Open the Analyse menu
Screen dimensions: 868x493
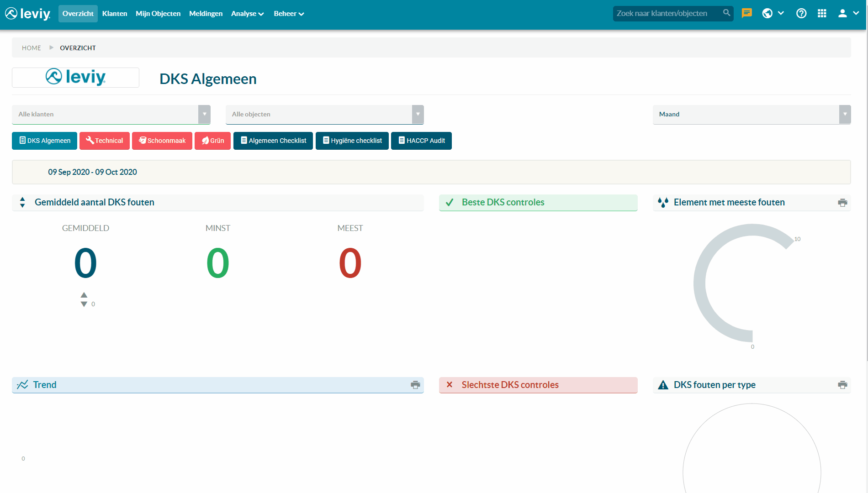[x=247, y=14]
